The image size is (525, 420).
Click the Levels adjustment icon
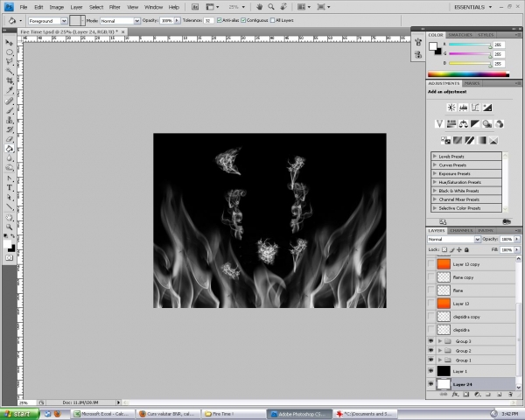(x=464, y=108)
